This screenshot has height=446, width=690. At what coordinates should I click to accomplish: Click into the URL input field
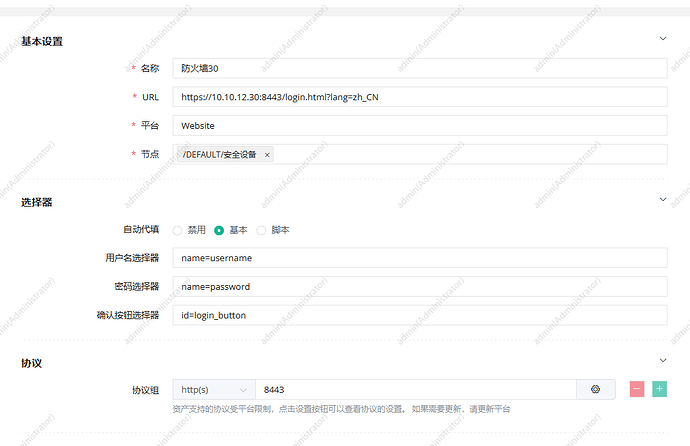420,97
